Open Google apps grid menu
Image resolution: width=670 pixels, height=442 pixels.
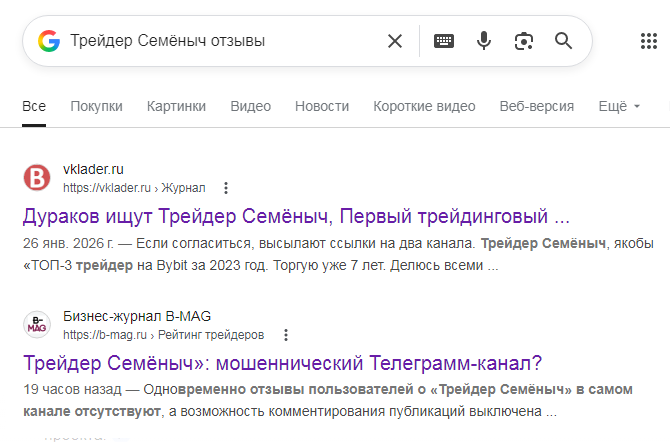click(x=649, y=41)
